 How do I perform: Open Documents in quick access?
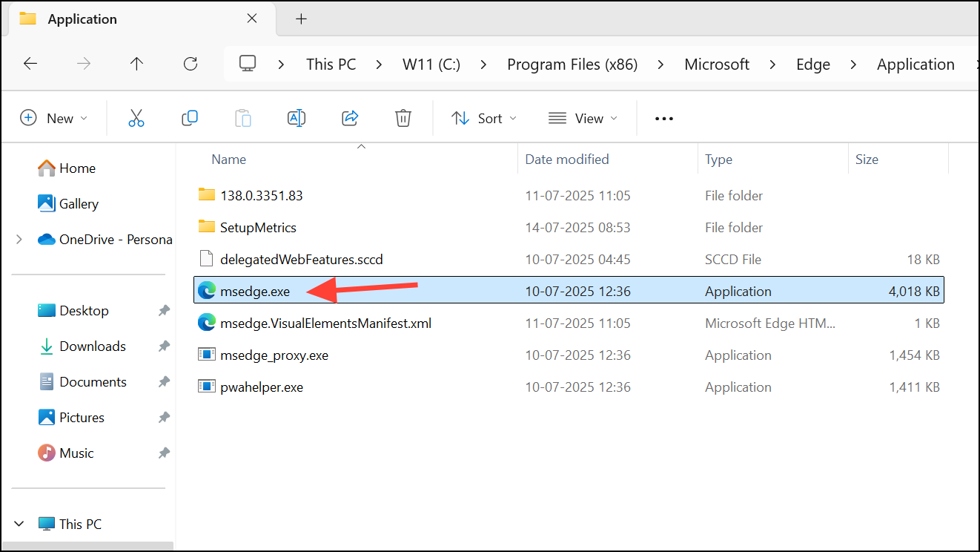(83, 382)
